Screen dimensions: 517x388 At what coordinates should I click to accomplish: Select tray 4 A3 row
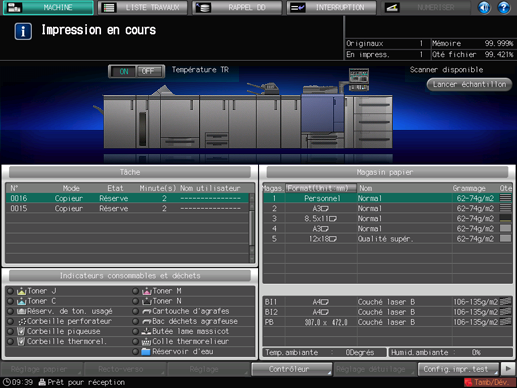tap(387, 229)
